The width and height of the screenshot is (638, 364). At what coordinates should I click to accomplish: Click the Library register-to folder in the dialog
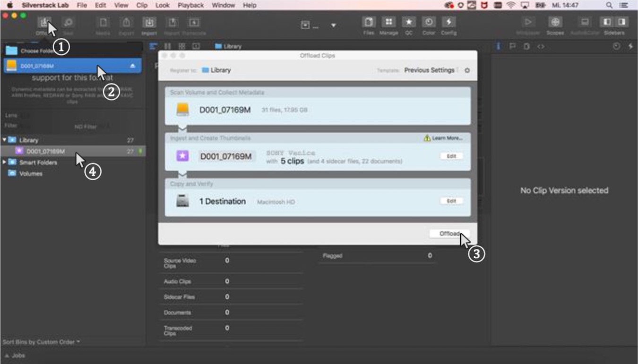pos(216,70)
